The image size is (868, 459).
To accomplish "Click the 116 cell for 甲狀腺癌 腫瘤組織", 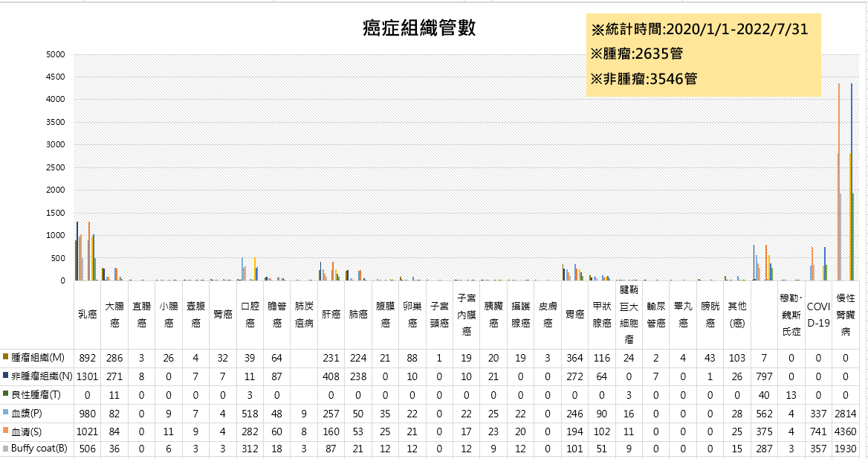I will (602, 358).
